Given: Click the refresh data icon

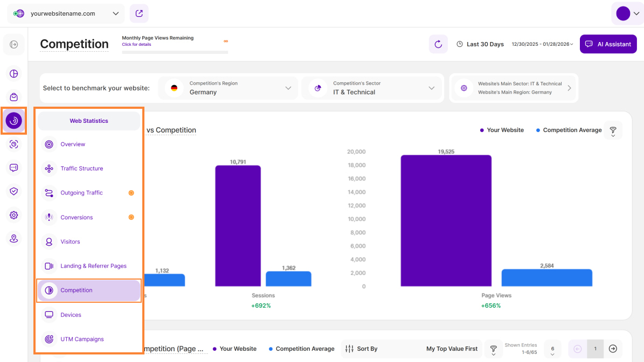Looking at the screenshot, I should (438, 44).
